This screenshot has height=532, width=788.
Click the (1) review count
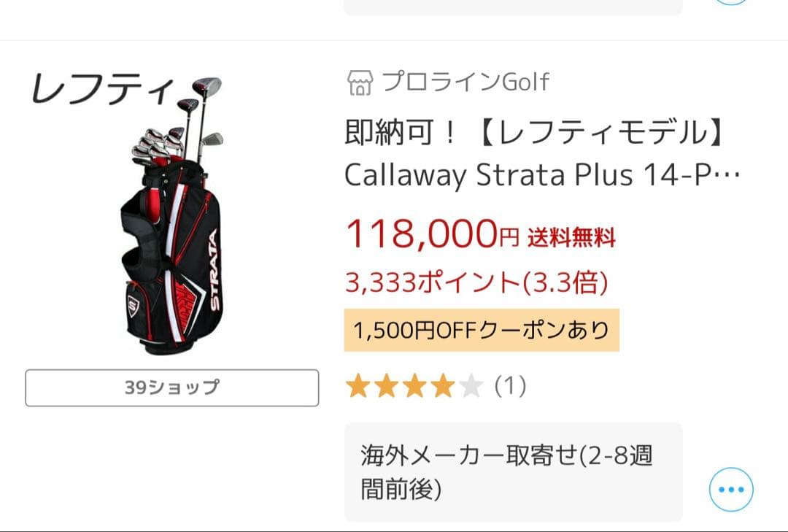[511, 385]
